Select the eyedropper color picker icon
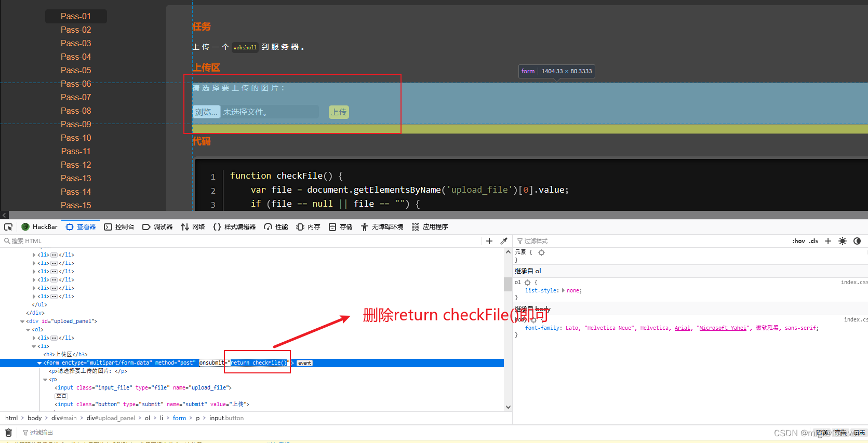This screenshot has height=443, width=868. coord(504,241)
